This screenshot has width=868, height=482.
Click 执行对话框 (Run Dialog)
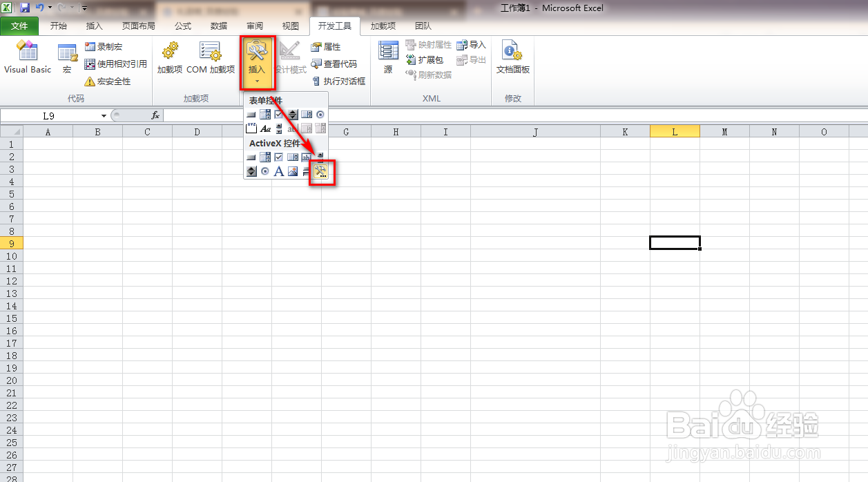[x=338, y=81]
